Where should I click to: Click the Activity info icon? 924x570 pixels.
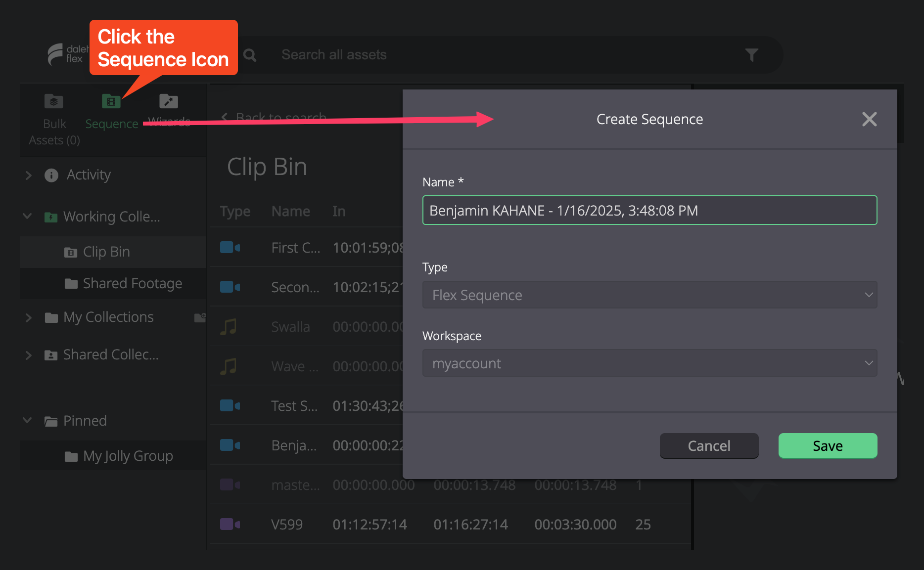[51, 175]
